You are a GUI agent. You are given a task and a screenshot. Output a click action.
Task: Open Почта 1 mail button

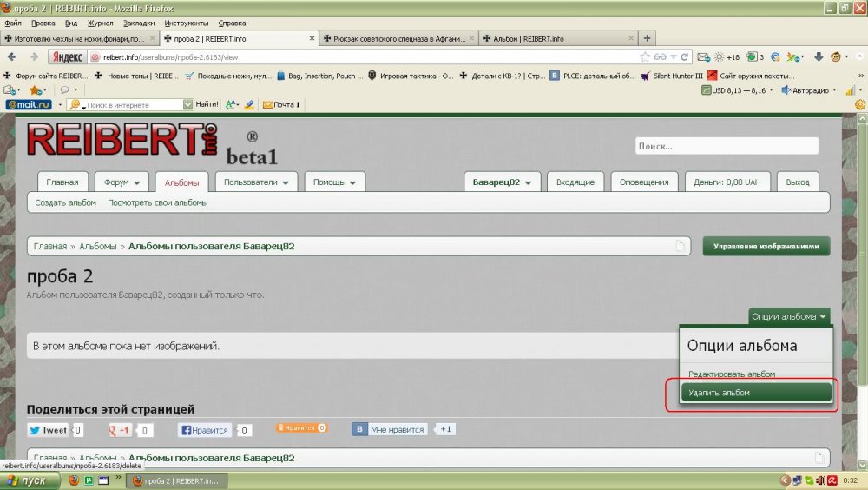[281, 104]
